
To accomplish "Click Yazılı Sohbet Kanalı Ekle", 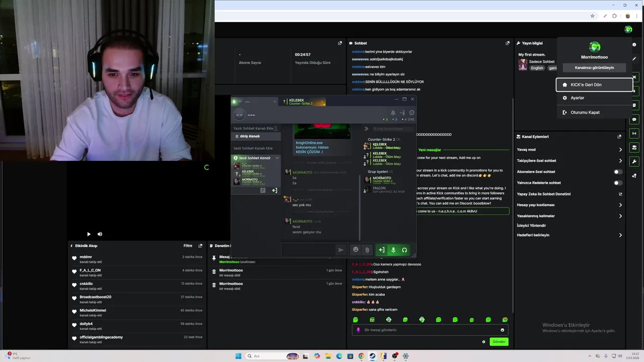I will click(x=253, y=128).
